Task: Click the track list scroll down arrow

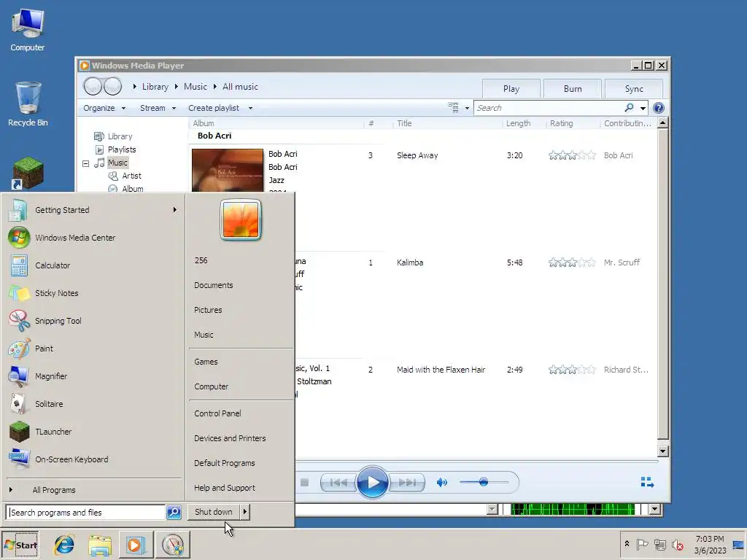Action: (662, 451)
